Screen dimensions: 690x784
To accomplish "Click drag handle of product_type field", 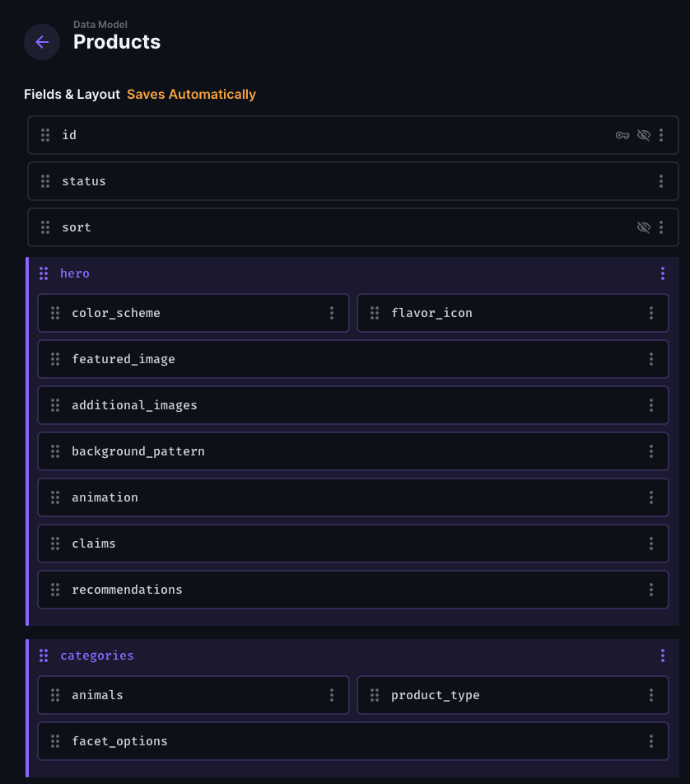I will click(375, 695).
